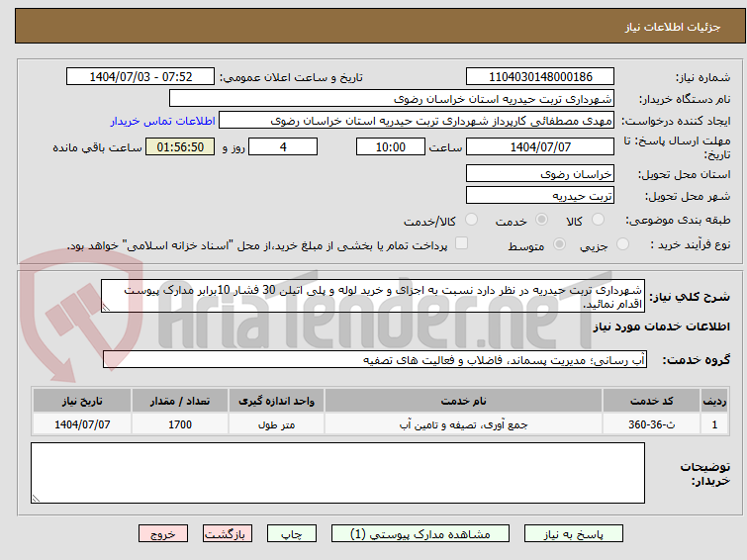Click the تاریخ نیاز column header
This screenshot has width=747, height=560.
[x=82, y=401]
